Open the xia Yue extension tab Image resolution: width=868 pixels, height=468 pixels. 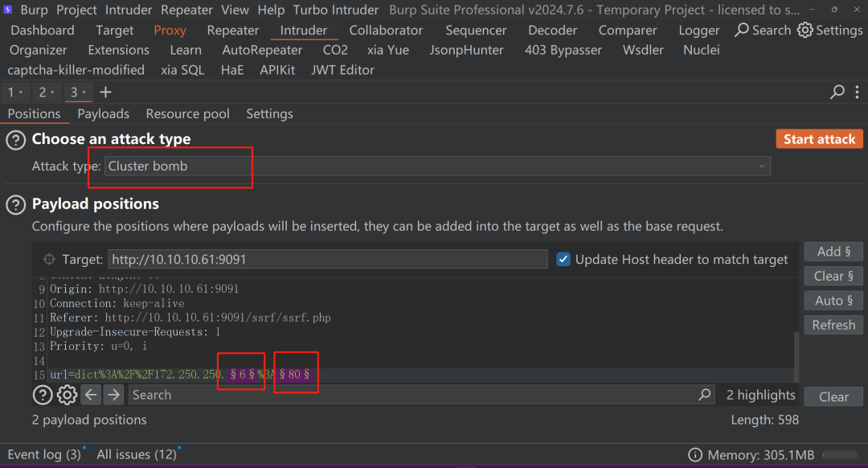point(388,51)
